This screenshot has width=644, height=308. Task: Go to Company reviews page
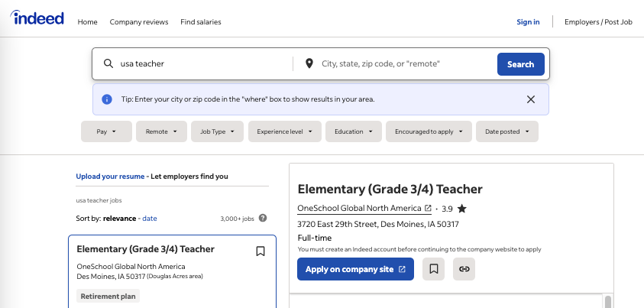pyautogui.click(x=139, y=22)
